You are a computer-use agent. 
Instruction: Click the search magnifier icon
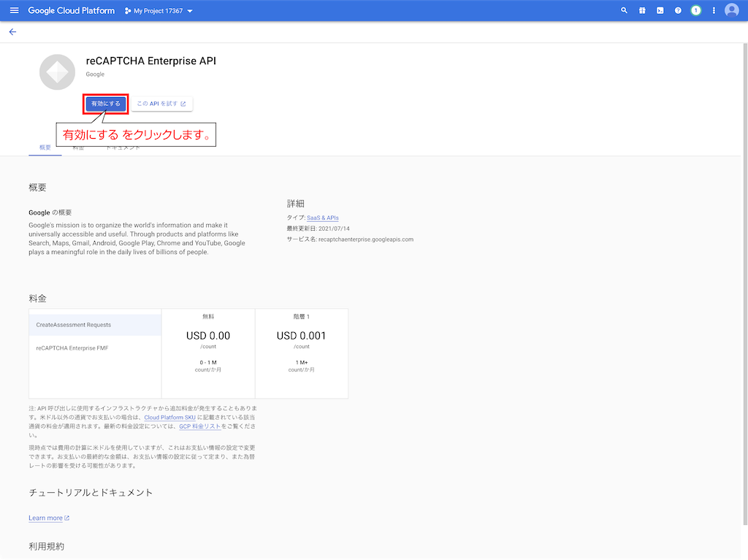pos(624,10)
